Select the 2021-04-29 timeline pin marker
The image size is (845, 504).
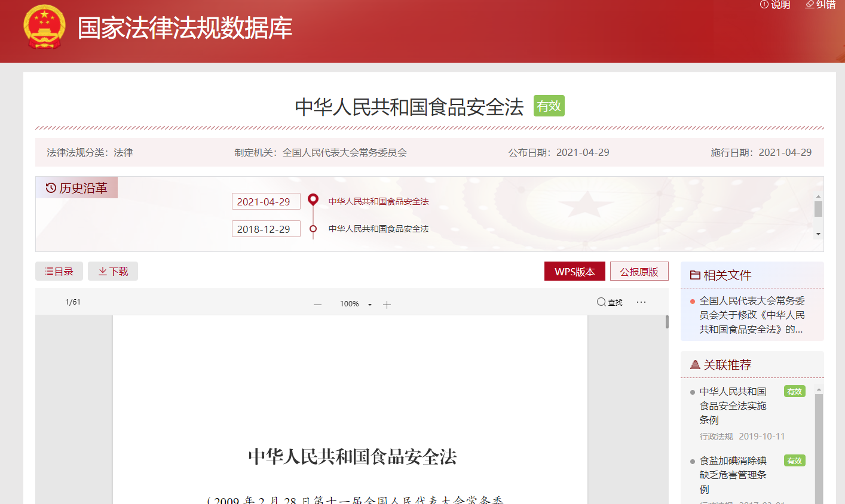click(x=313, y=199)
